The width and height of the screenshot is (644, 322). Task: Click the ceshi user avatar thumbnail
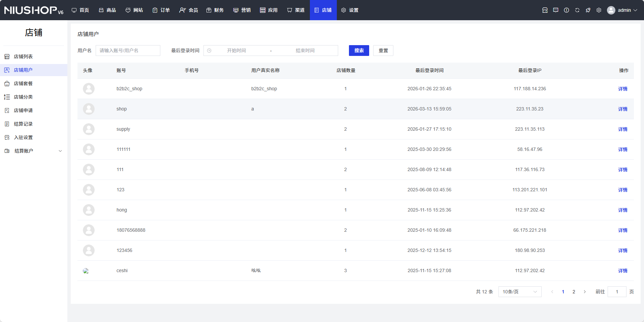(x=86, y=271)
